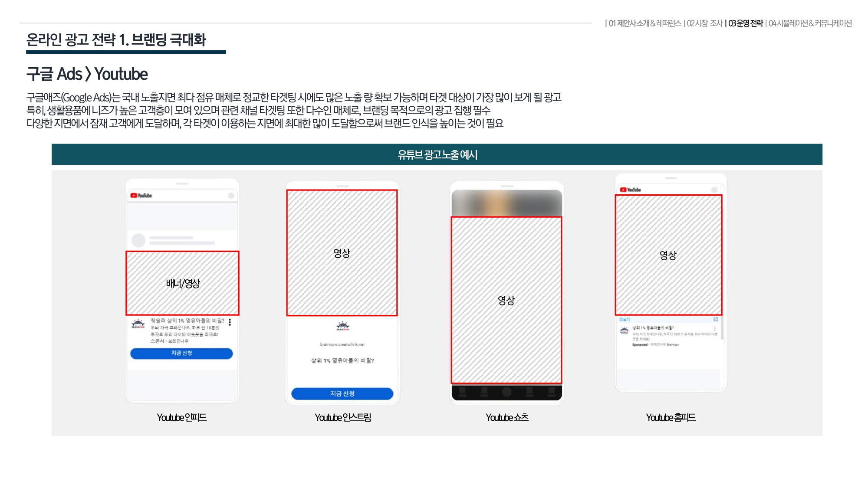Image resolution: width=868 pixels, height=488 pixels.
Task: Select 04시뮬레이션&커뮤니케이션 nav section
Action: [810, 23]
